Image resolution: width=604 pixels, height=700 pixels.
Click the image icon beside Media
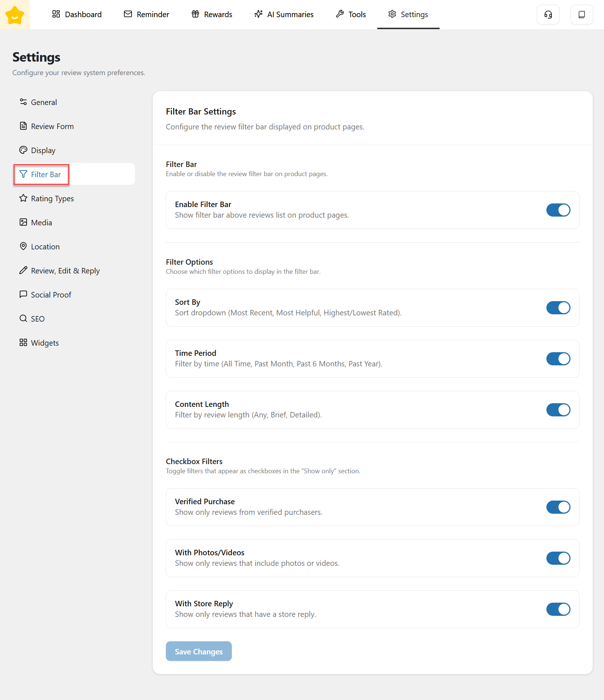point(23,222)
